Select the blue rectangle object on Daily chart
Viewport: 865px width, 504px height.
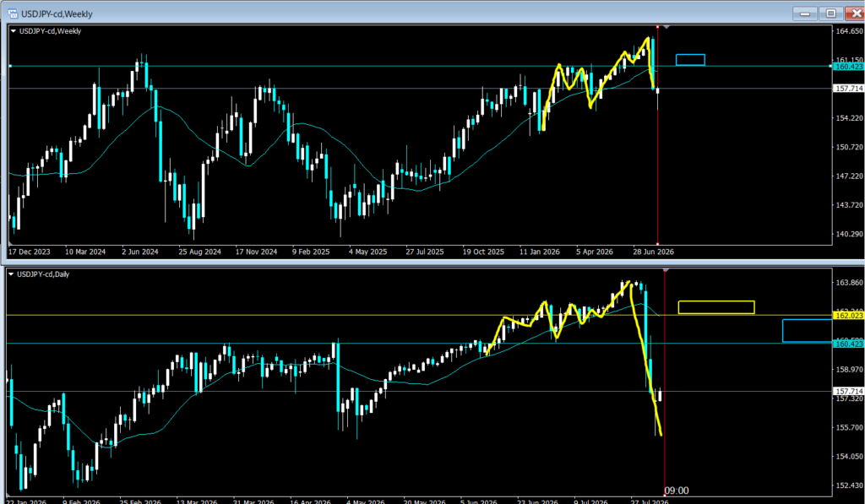(x=807, y=330)
